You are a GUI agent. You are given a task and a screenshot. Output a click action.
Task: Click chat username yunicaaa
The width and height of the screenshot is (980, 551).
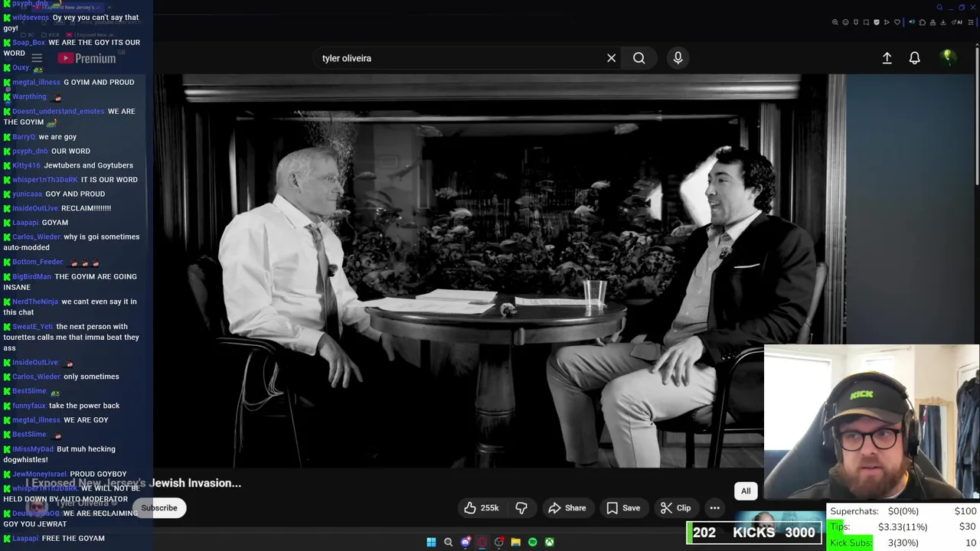click(x=27, y=194)
